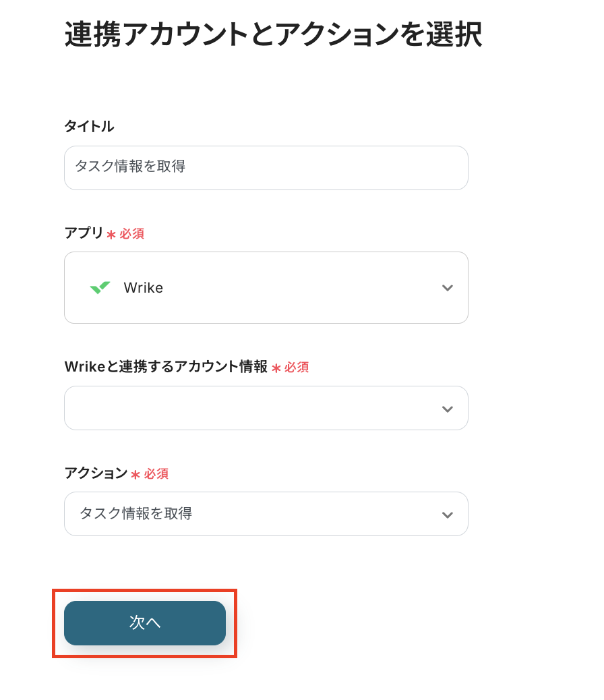The image size is (604, 700).
Task: Click 必須 marker beside アクション label
Action: click(x=156, y=474)
